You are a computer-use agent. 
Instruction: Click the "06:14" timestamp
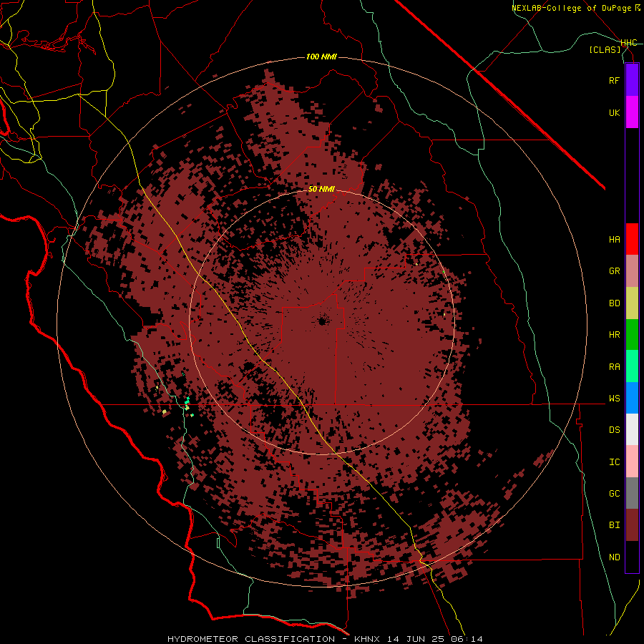(466, 639)
